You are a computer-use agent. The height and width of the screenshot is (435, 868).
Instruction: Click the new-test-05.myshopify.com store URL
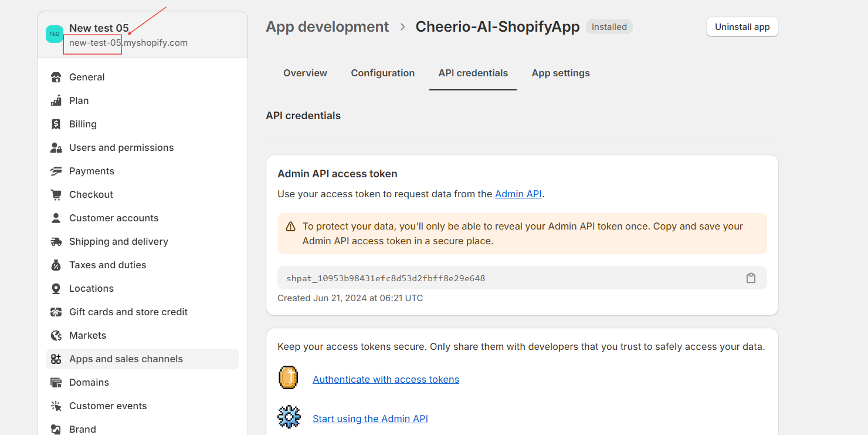click(x=128, y=43)
